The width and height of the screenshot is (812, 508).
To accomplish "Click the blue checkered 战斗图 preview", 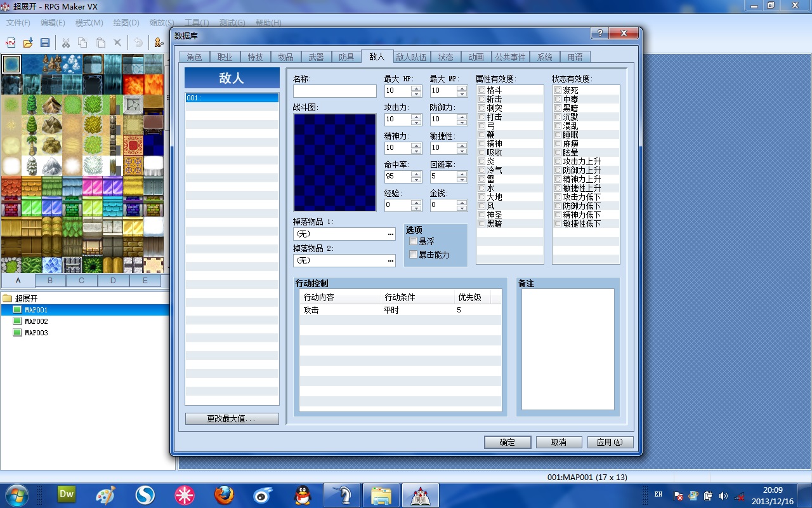I will pos(335,163).
